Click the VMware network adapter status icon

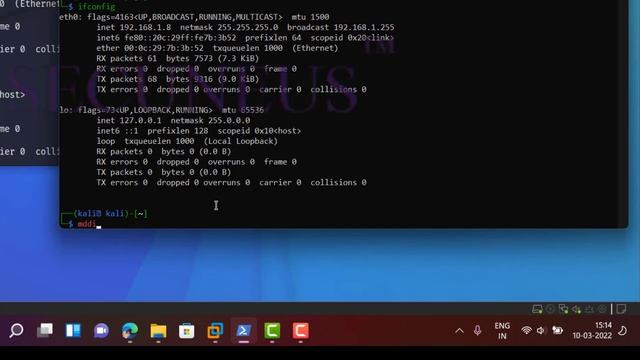point(564,309)
